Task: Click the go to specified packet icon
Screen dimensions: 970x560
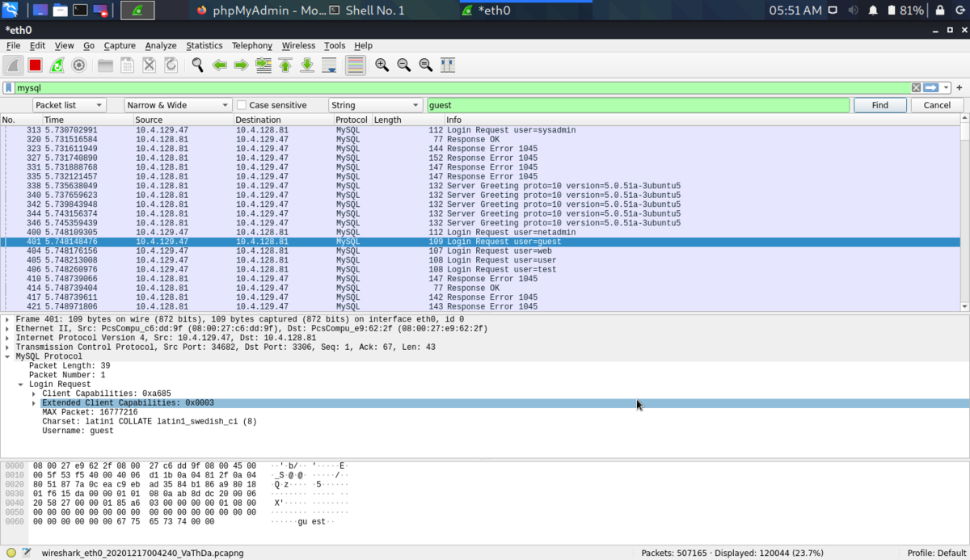Action: [x=263, y=65]
